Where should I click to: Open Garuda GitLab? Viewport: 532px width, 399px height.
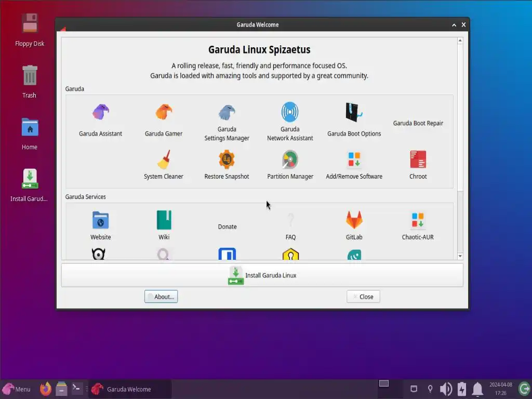[354, 225]
